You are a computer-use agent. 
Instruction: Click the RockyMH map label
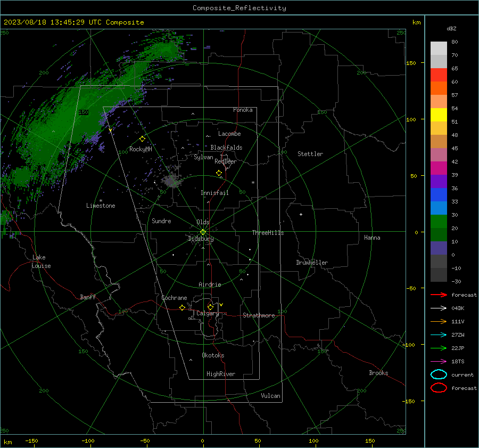141,149
